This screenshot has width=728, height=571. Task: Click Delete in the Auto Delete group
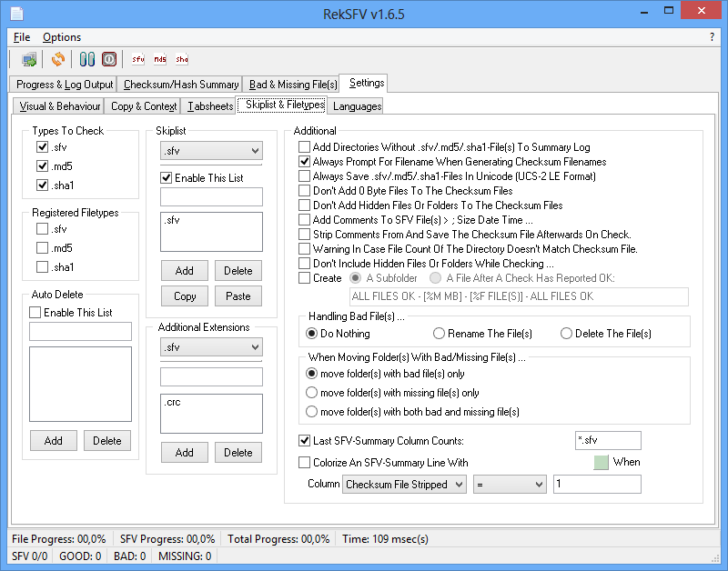(107, 441)
